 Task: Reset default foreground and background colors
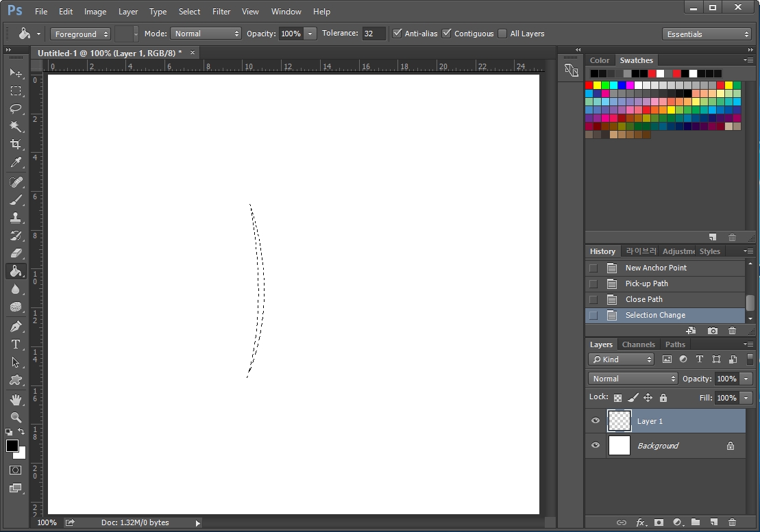tap(9, 432)
